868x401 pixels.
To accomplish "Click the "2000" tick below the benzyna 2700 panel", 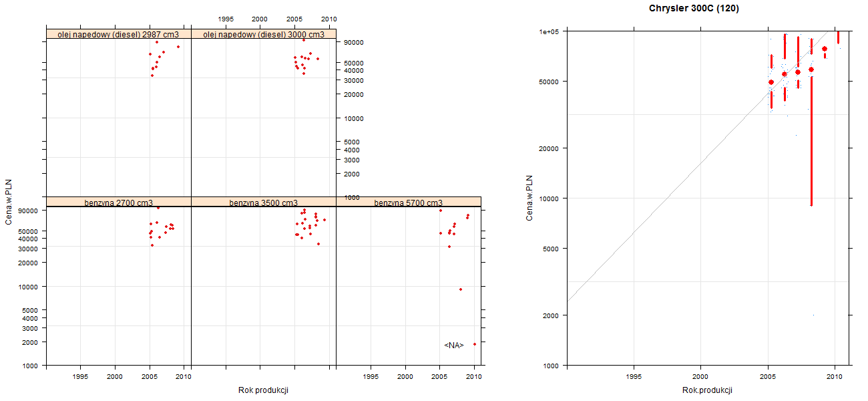I will pos(115,377).
